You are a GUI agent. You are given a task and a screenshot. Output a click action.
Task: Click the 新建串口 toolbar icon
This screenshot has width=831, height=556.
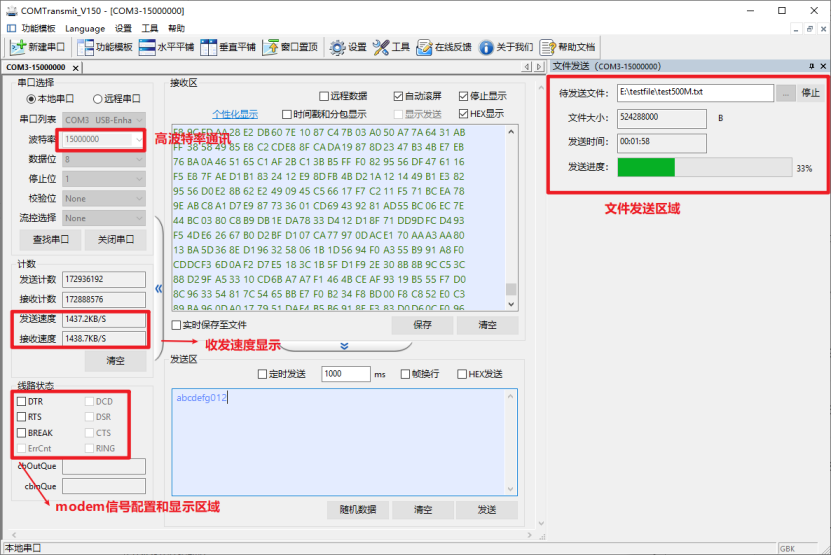tap(18, 47)
